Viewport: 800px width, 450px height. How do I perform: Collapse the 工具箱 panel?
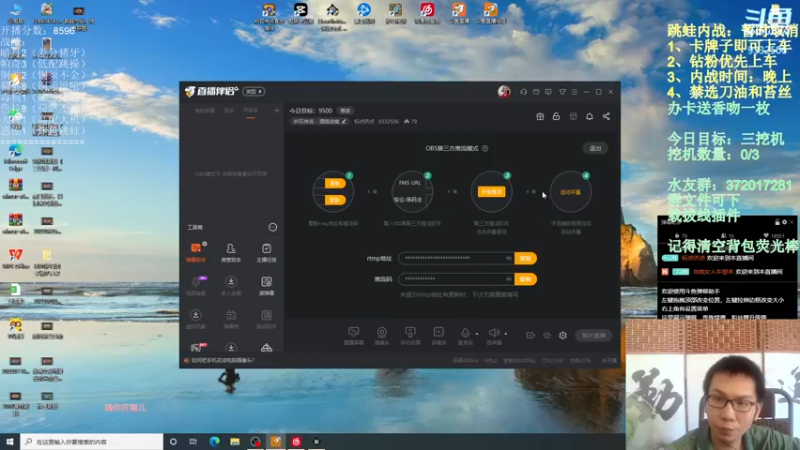[273, 227]
